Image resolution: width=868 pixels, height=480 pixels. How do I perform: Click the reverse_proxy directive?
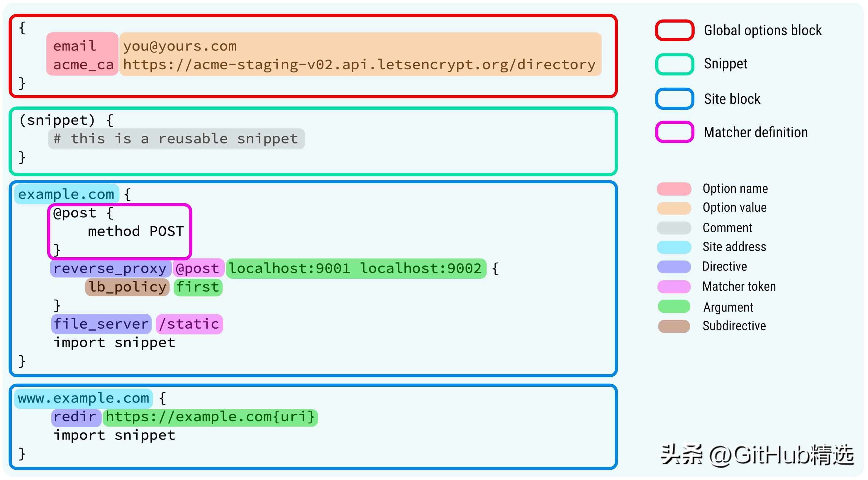110,268
